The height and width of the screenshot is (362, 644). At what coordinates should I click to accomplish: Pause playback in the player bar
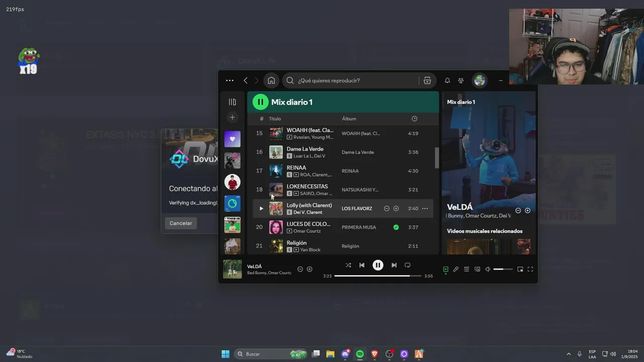378,265
